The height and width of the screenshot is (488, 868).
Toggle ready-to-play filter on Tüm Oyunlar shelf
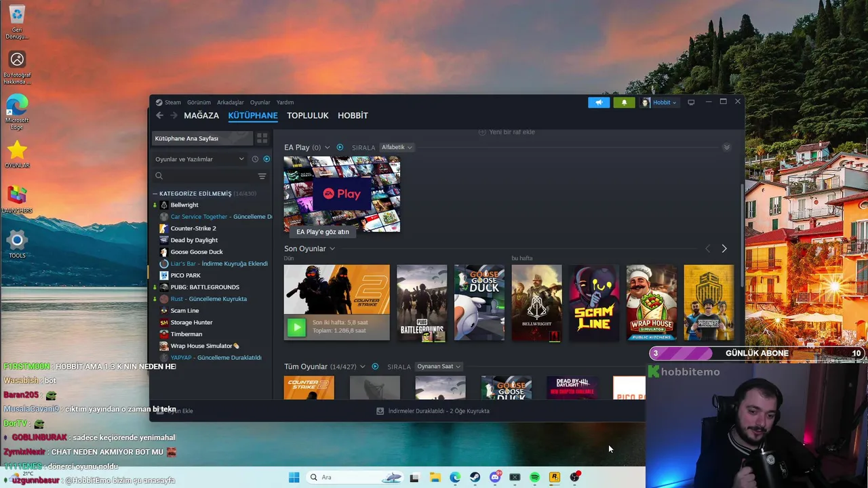pyautogui.click(x=375, y=367)
